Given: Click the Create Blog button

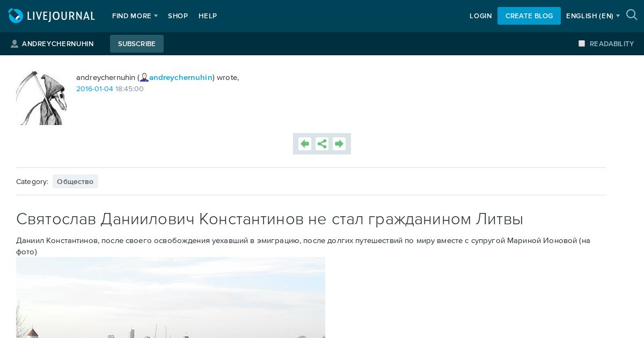Looking at the screenshot, I should point(529,16).
